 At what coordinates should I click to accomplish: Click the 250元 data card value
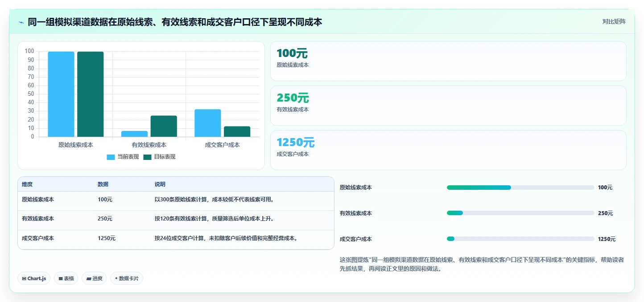point(293,98)
